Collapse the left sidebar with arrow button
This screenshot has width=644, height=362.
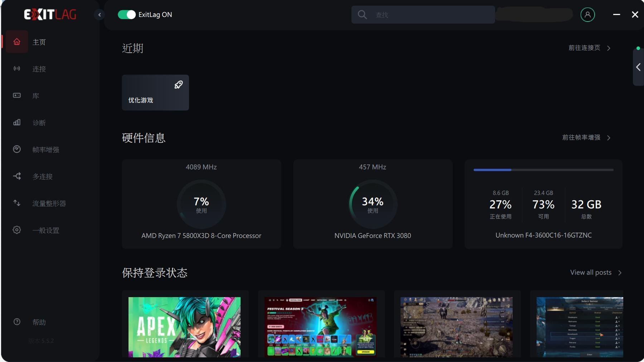100,15
